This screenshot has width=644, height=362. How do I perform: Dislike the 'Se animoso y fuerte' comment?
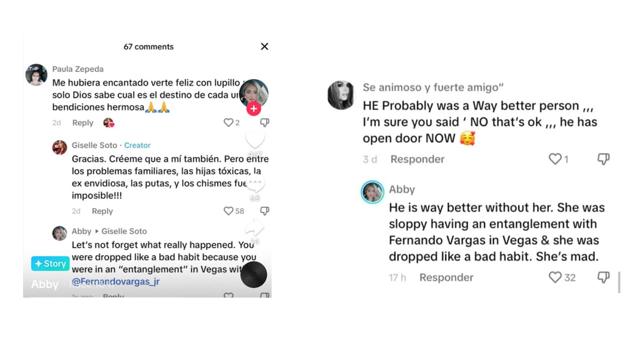point(603,159)
